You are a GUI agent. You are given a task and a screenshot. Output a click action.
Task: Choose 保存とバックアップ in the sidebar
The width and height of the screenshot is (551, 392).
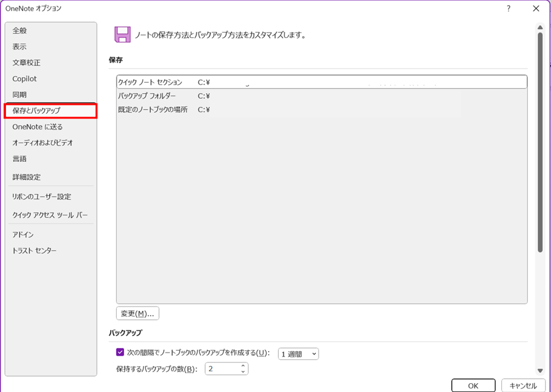click(51, 111)
